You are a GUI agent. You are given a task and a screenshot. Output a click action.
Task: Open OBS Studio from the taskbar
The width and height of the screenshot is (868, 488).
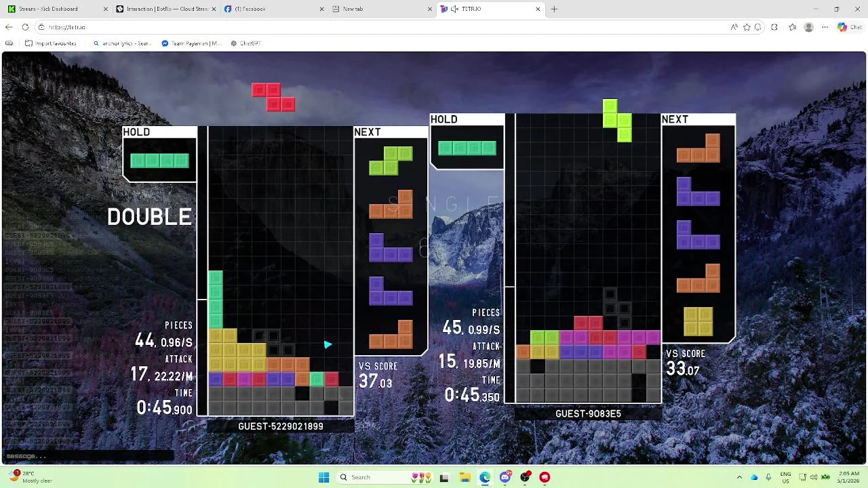pyautogui.click(x=525, y=477)
